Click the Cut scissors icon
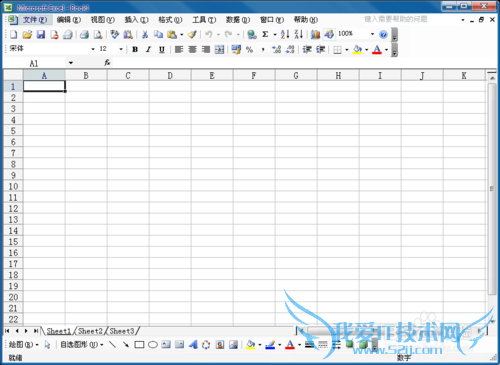This screenshot has width=500, height=365. point(145,34)
